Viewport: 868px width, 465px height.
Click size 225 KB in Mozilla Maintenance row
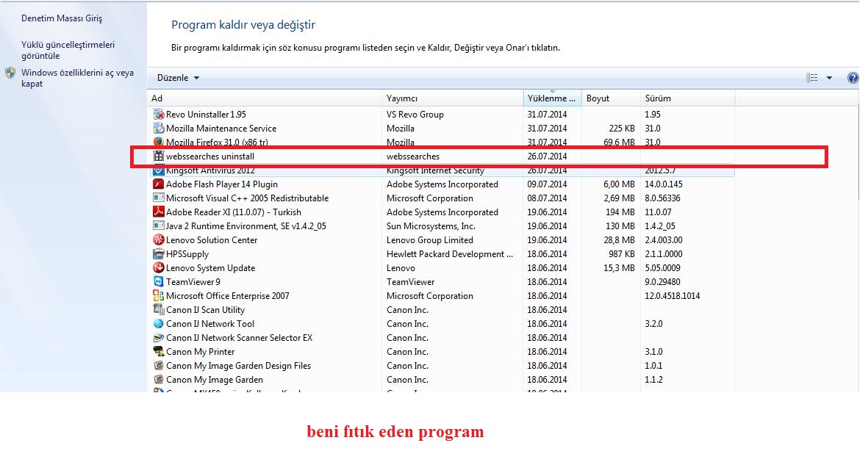coord(622,129)
